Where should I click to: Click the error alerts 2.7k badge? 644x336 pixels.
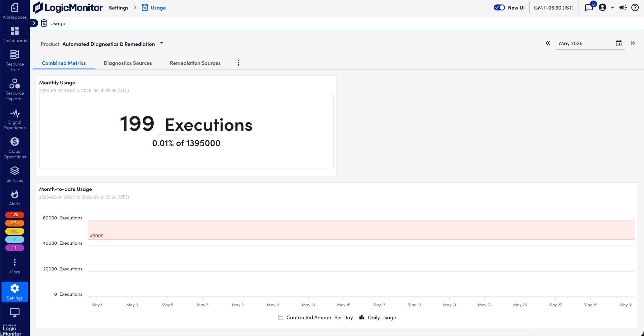(x=15, y=223)
